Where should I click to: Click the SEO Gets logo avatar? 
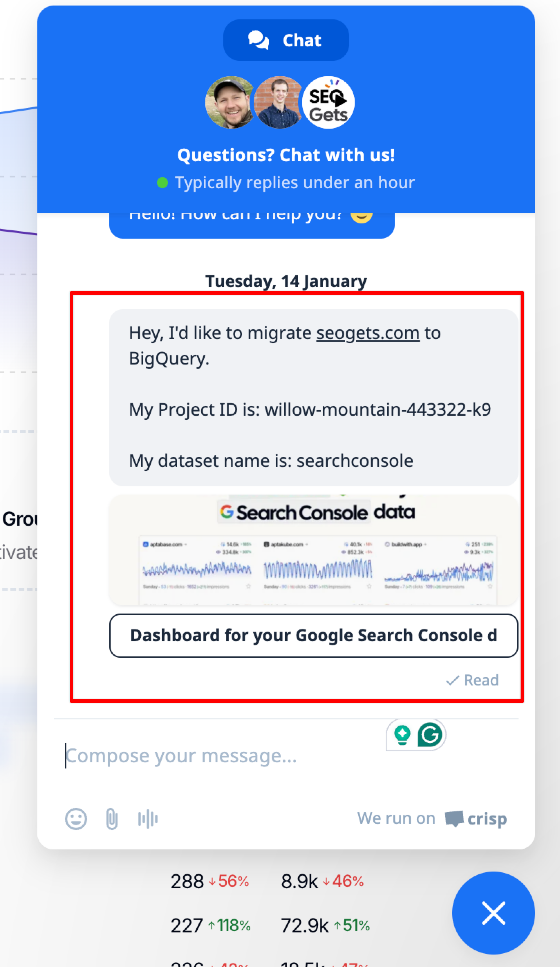tap(328, 102)
